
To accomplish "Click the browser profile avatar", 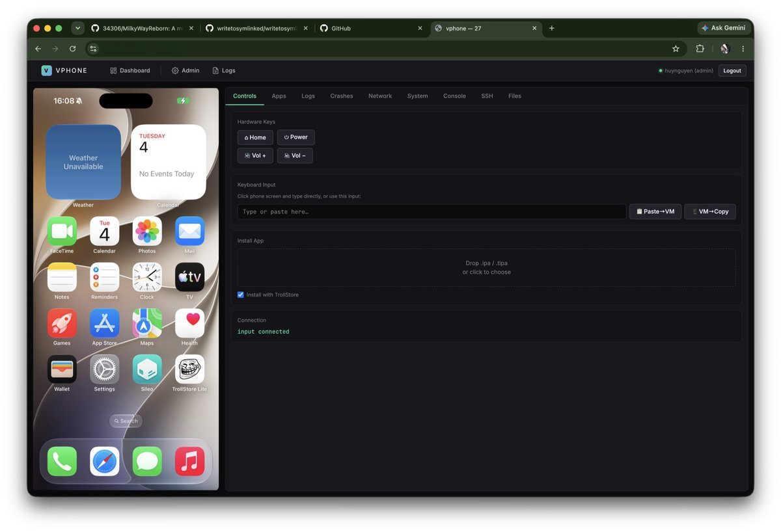I will (x=725, y=49).
